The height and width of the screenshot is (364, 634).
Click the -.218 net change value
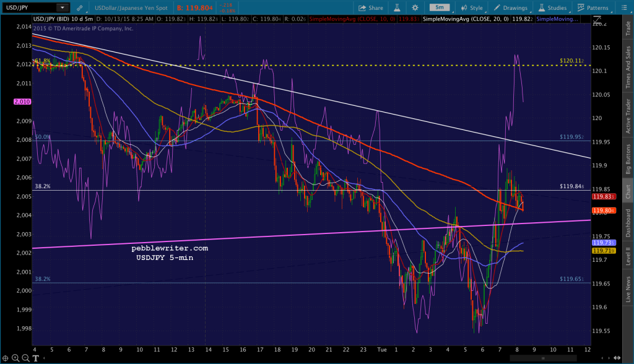click(227, 5)
